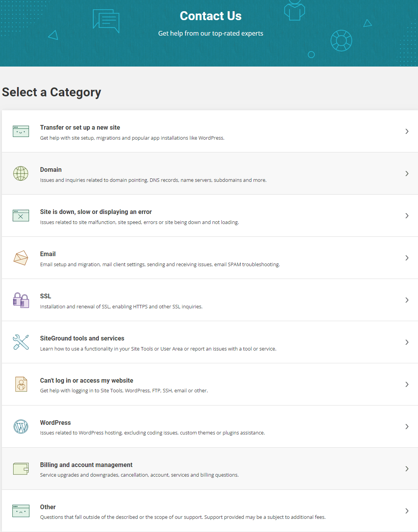Open the Email category title
418x532 pixels.
point(48,254)
